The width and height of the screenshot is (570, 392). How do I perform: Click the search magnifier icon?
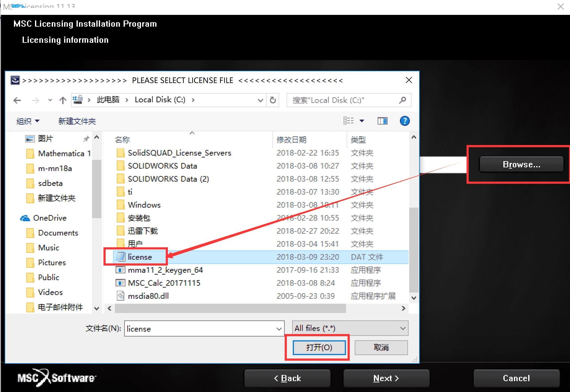[x=402, y=100]
